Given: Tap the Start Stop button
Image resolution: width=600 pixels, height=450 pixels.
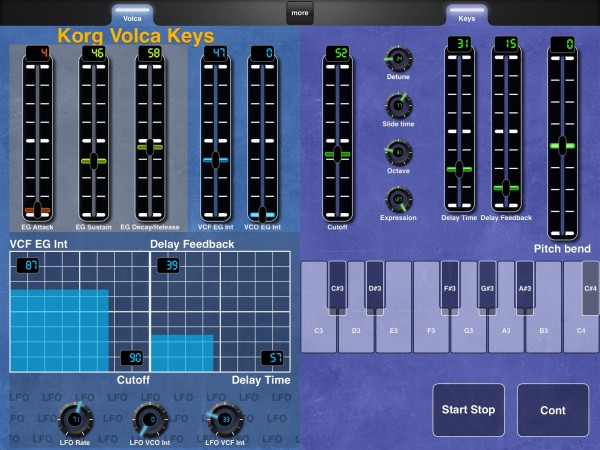Looking at the screenshot, I should [x=468, y=410].
